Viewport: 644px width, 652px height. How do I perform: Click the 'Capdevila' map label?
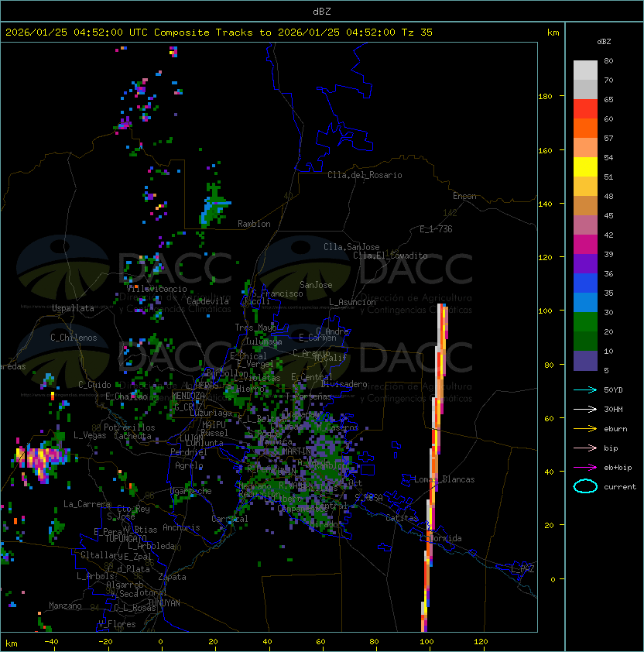click(x=208, y=301)
